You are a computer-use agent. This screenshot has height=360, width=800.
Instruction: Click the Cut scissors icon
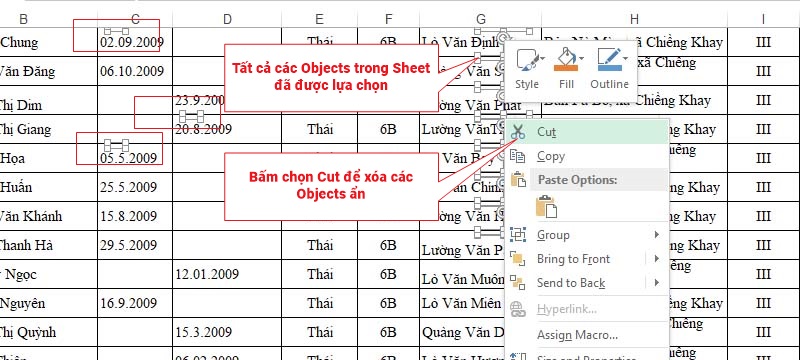(x=518, y=132)
